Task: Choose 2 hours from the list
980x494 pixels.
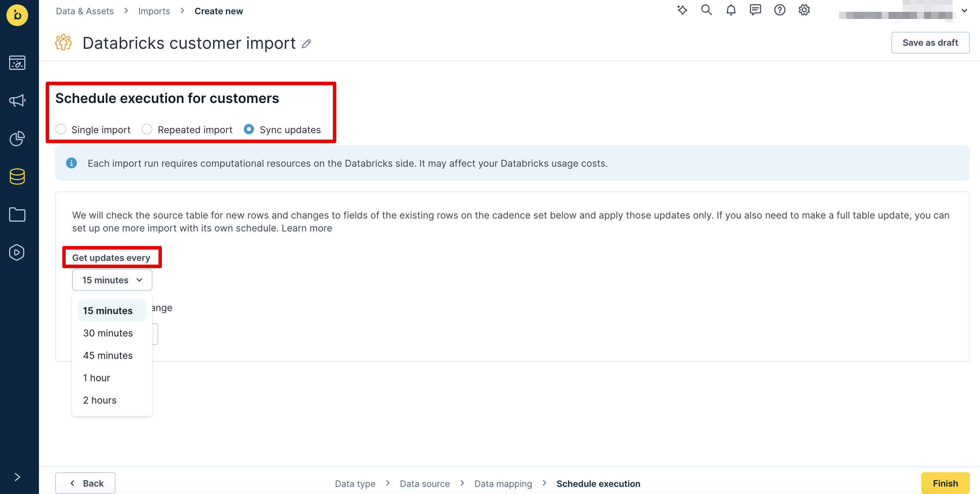Action: [112, 400]
